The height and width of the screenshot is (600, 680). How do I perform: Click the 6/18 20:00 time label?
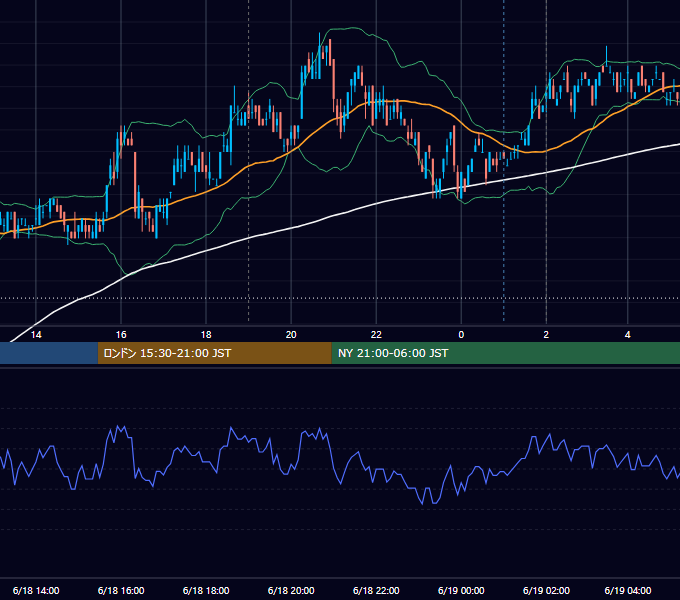coord(291,590)
